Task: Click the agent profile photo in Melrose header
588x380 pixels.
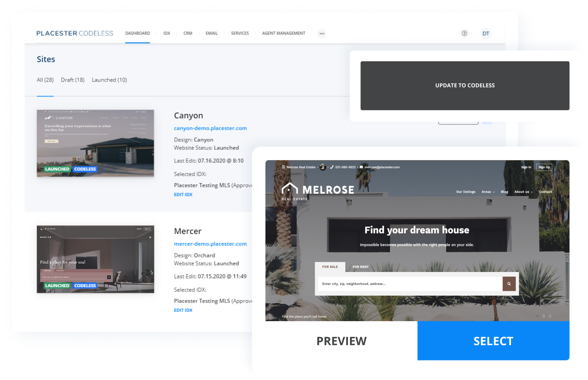Action: (x=323, y=167)
